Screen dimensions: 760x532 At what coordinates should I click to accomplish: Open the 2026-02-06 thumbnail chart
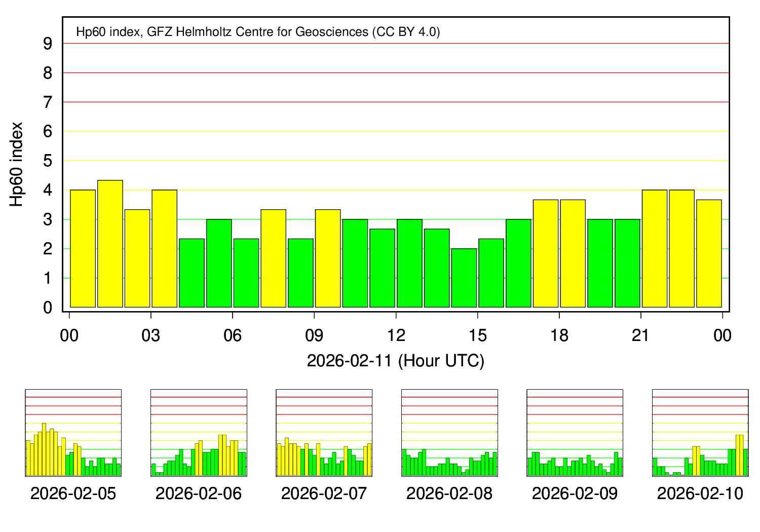(199, 433)
